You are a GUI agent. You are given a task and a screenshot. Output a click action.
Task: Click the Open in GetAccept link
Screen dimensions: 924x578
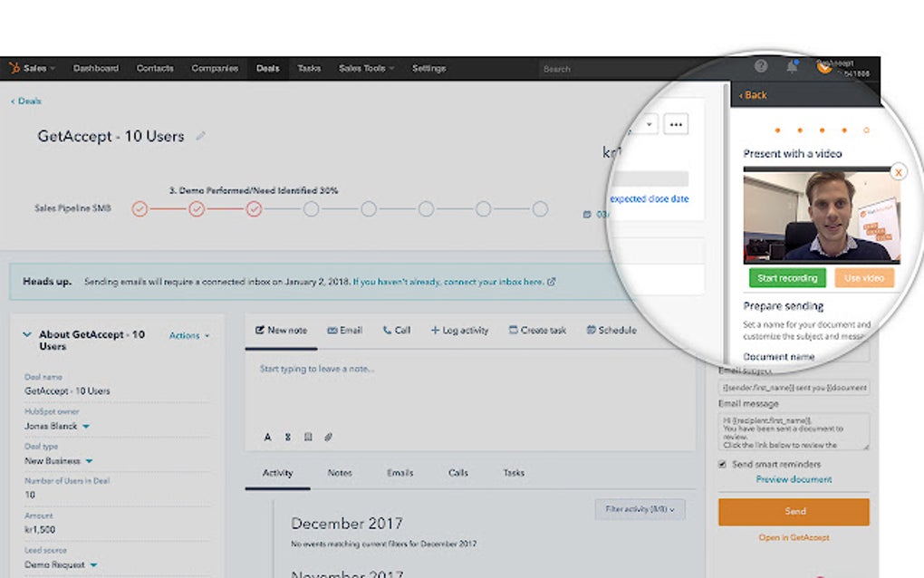[x=794, y=537]
